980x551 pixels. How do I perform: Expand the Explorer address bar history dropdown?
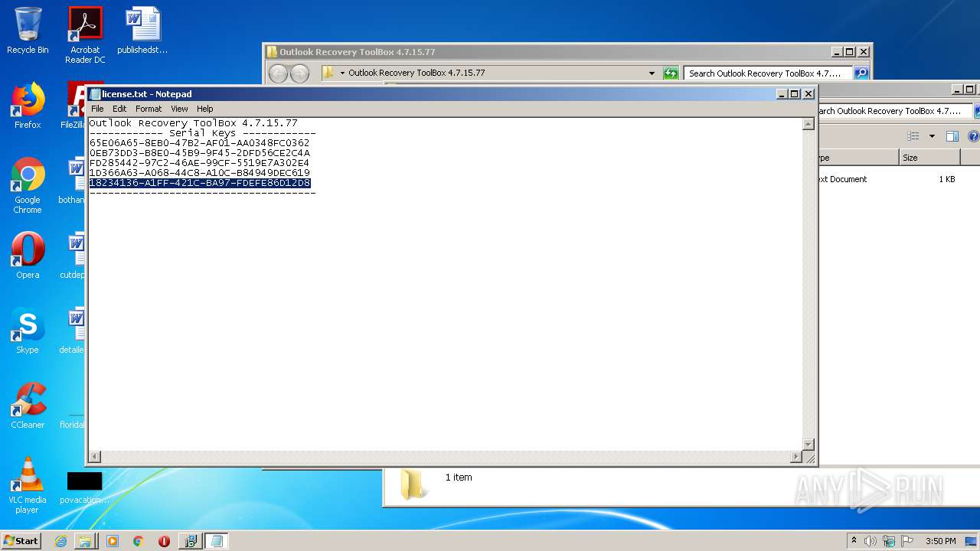click(652, 73)
